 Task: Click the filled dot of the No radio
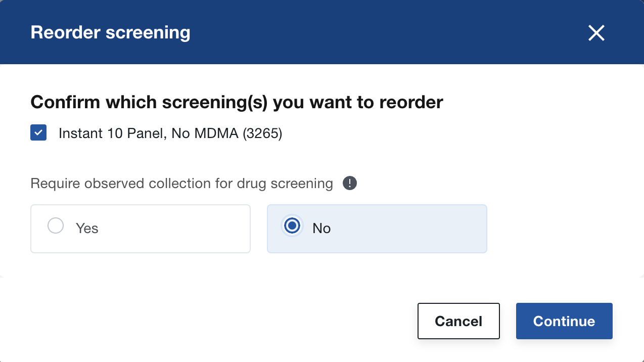tap(292, 225)
